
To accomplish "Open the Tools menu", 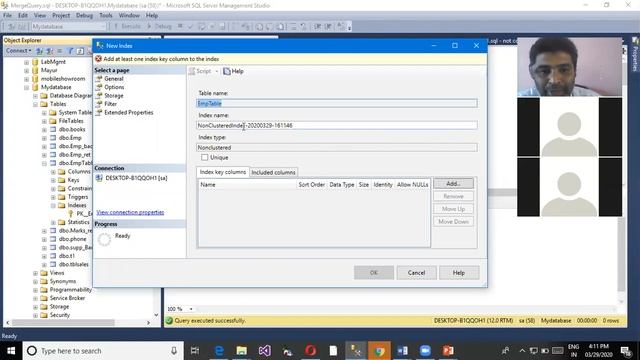I will pyautogui.click(x=106, y=16).
